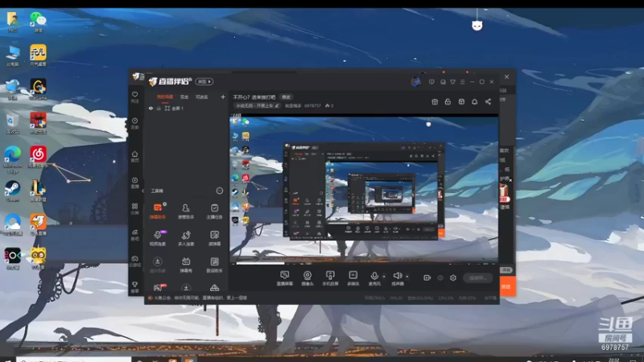
Task: Open the 多人连麦 tool
Action: [x=186, y=237]
